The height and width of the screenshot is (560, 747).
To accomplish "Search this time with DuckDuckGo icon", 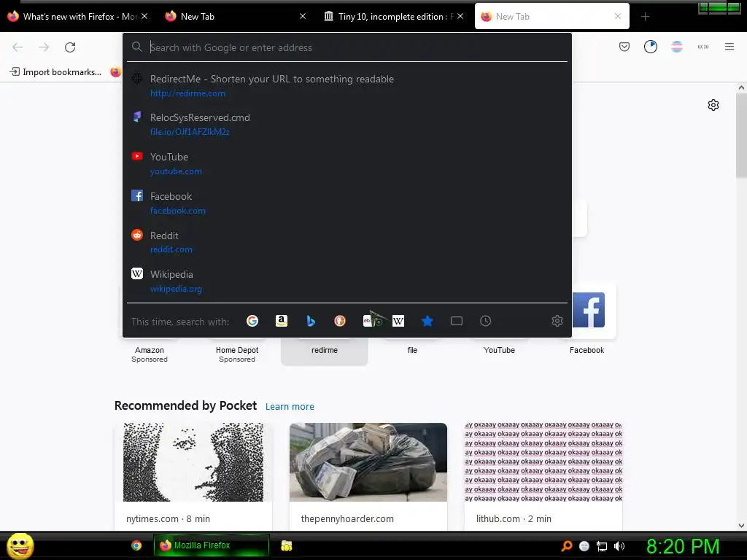I will coord(340,321).
